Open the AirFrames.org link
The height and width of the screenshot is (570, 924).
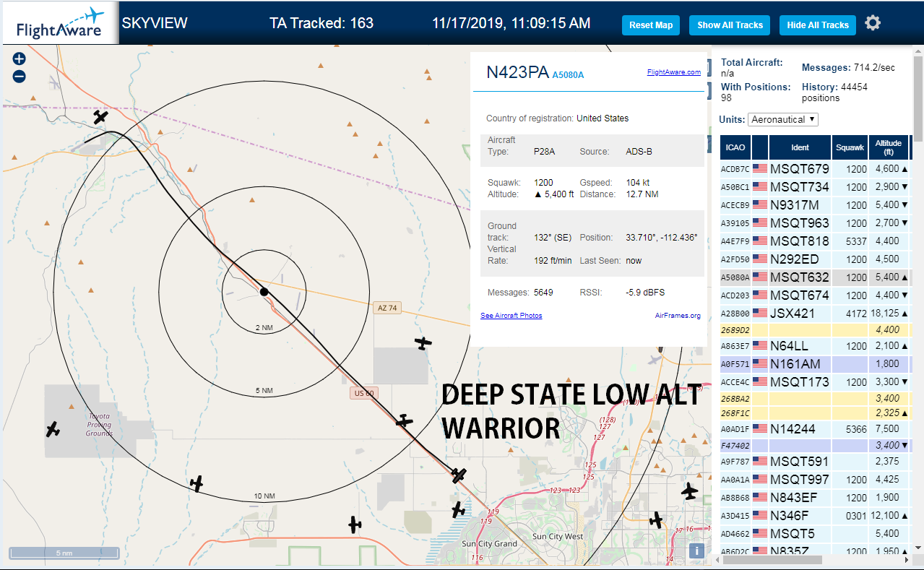pos(678,316)
